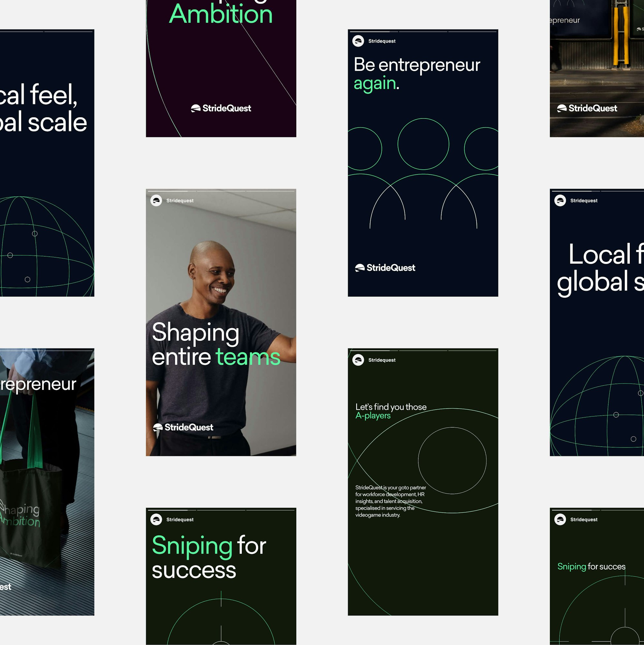
Task: Click the Stridequest avatar on the Local global story
Action: pyautogui.click(x=560, y=201)
